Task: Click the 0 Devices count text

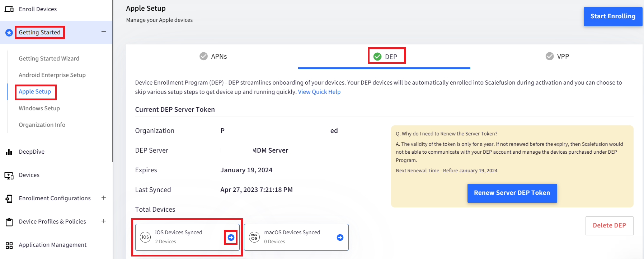Action: [x=275, y=242]
